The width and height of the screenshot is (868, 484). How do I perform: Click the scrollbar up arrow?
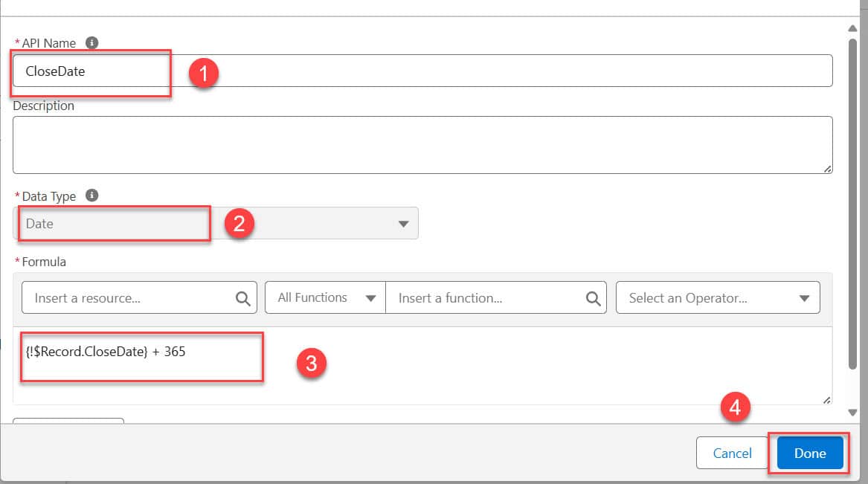pos(852,28)
